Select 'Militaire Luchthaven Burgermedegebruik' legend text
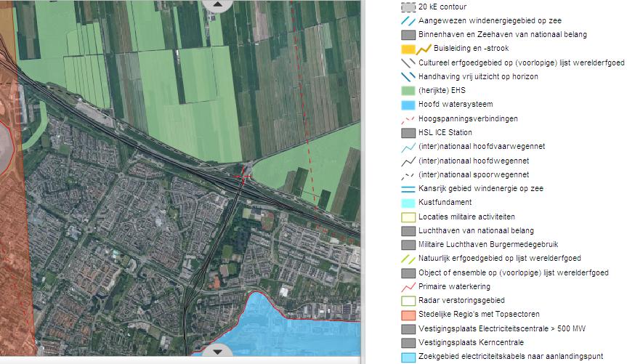Screen dimensions: 627x364 point(488,244)
